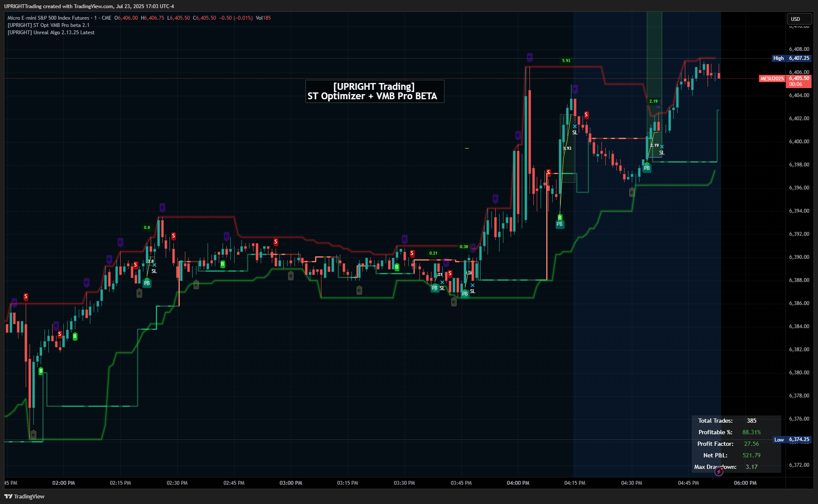Click the PB marker near 04:30 PM
The height and width of the screenshot is (504, 818).
point(647,168)
